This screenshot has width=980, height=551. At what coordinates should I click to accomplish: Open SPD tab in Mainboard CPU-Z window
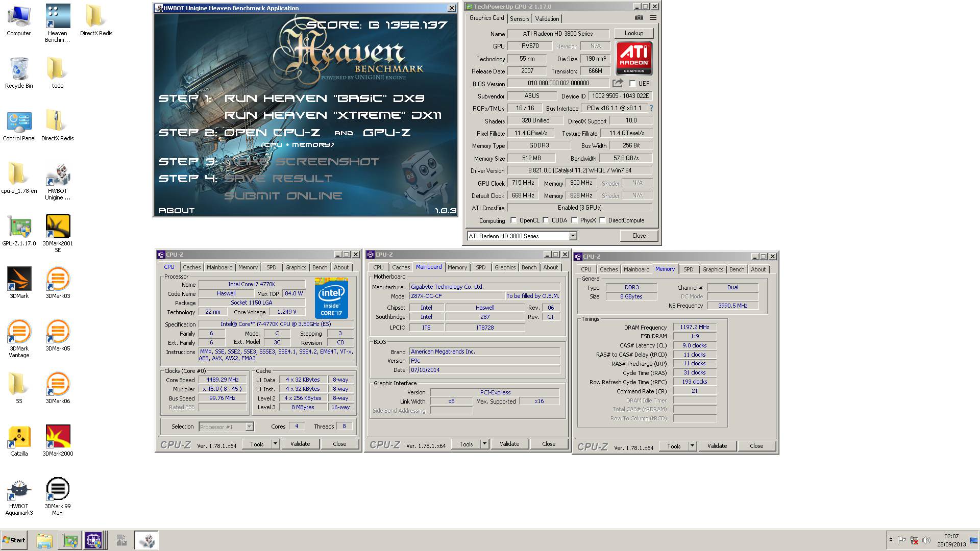[x=481, y=267]
